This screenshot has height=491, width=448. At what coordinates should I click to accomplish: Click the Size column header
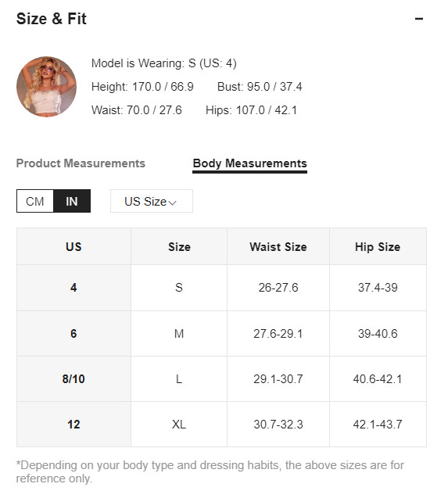179,247
